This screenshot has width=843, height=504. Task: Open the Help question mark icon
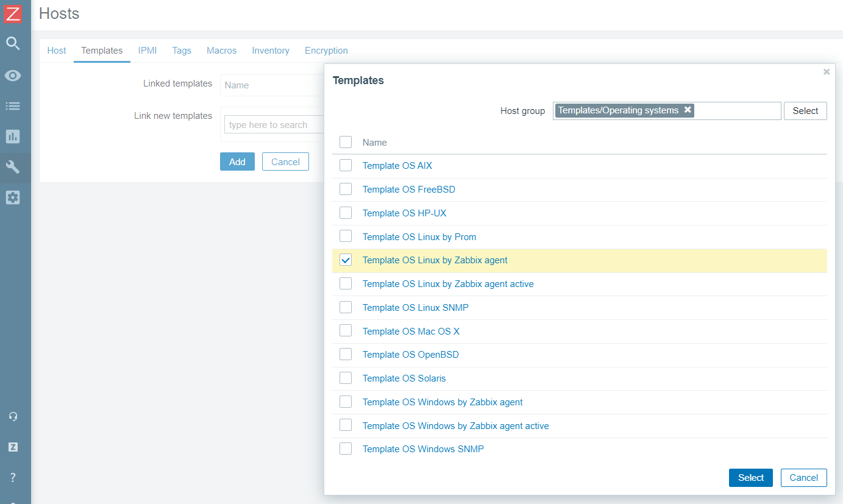(x=13, y=477)
